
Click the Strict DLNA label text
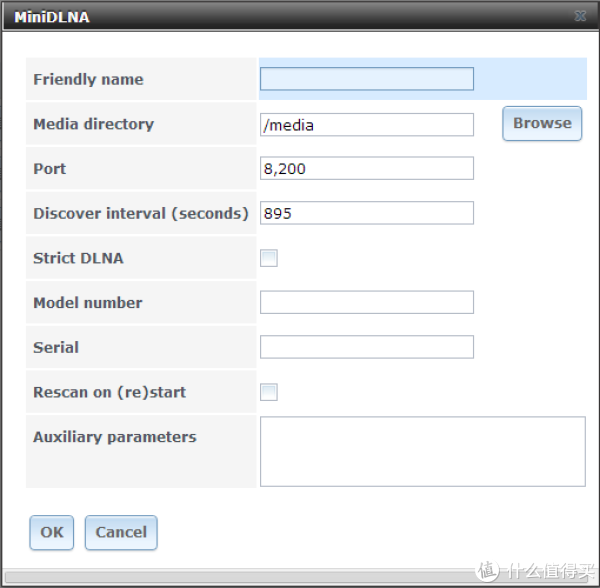tap(78, 258)
